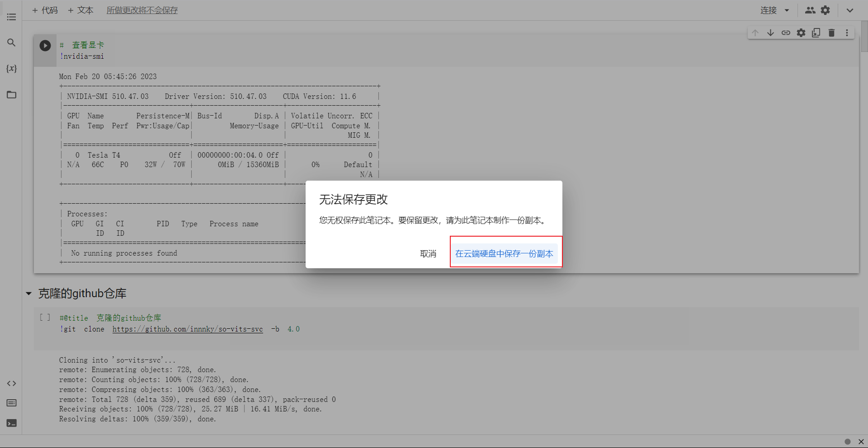
Task: Move cell down with arrow icon
Action: (770, 33)
